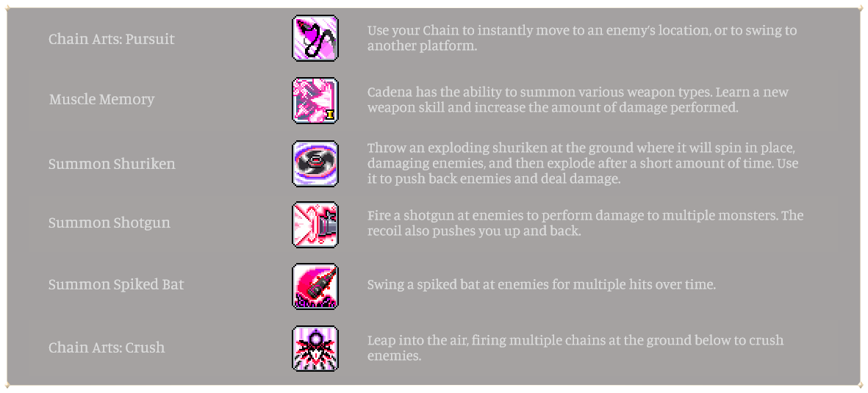This screenshot has height=393, width=868.
Task: Click the Summon Spiked Bat icon
Action: [x=315, y=286]
